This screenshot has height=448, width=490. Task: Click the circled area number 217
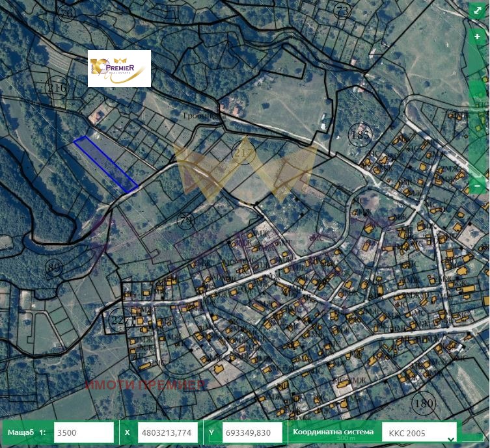tap(243, 153)
